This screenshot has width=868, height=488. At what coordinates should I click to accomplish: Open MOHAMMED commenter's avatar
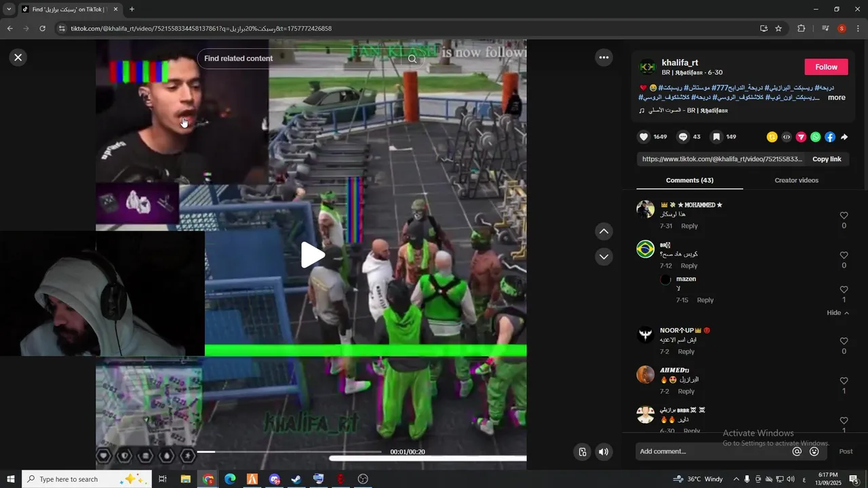pos(646,209)
